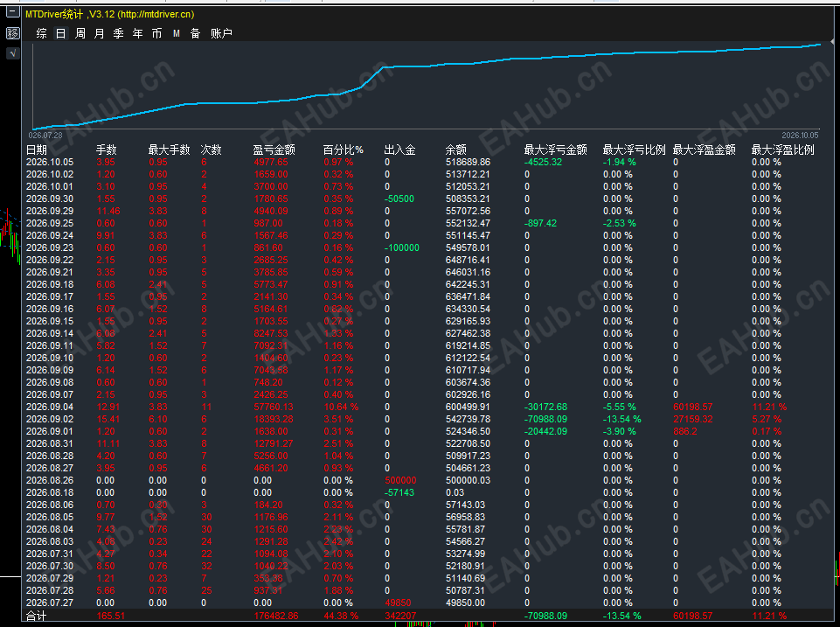The height and width of the screenshot is (627, 840).
Task: Click the 最大浮盈比例 column header
Action: click(783, 150)
